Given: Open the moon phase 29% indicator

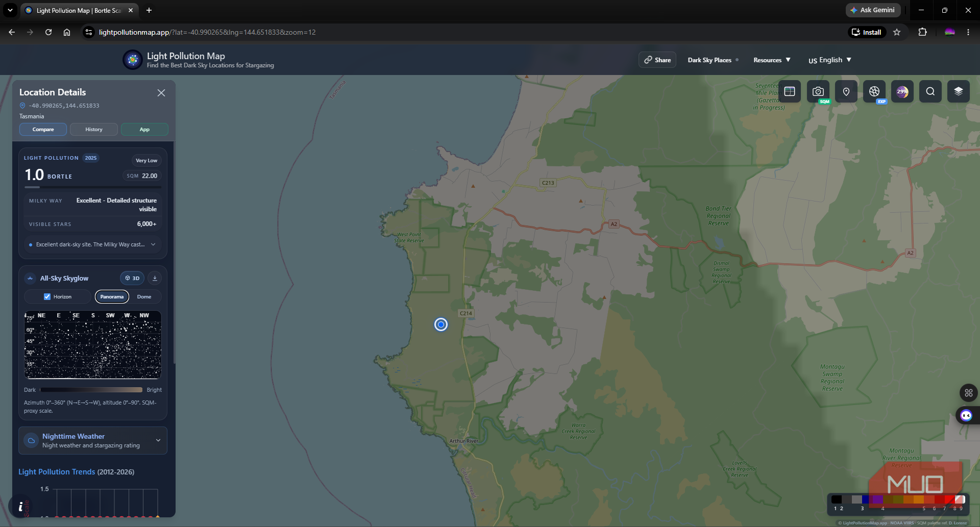Looking at the screenshot, I should coord(902,91).
